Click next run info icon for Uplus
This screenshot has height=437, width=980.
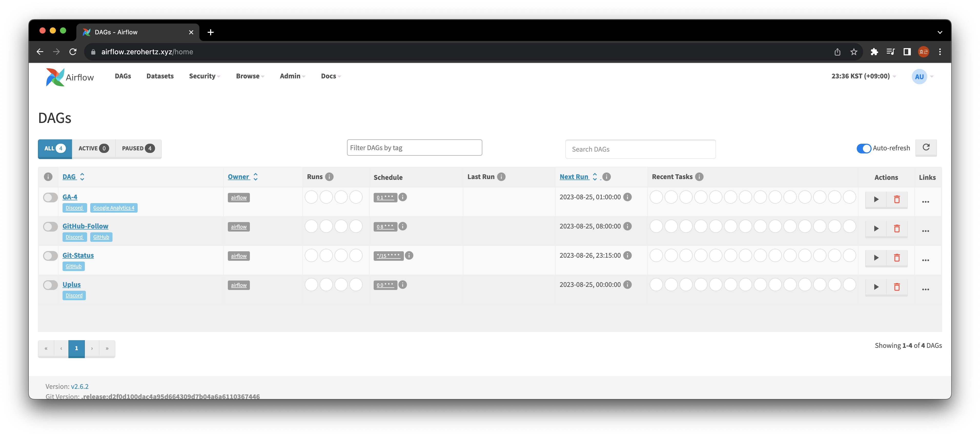pos(628,285)
